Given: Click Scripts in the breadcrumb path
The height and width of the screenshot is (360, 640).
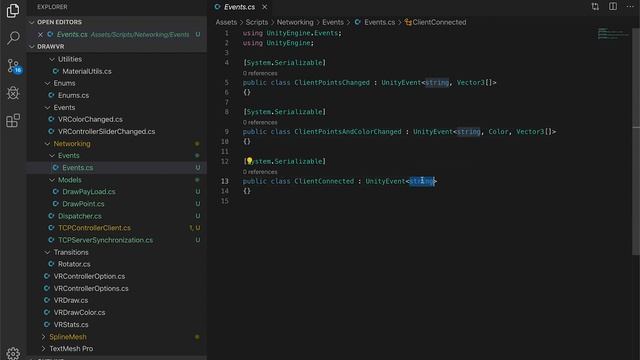Looking at the screenshot, I should pyautogui.click(x=257, y=22).
